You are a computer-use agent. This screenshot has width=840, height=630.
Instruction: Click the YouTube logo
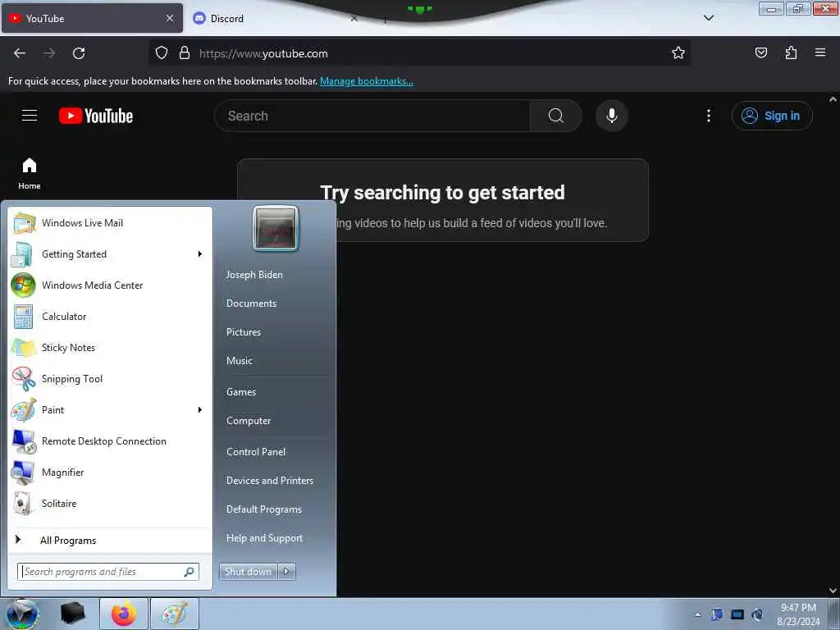96,116
